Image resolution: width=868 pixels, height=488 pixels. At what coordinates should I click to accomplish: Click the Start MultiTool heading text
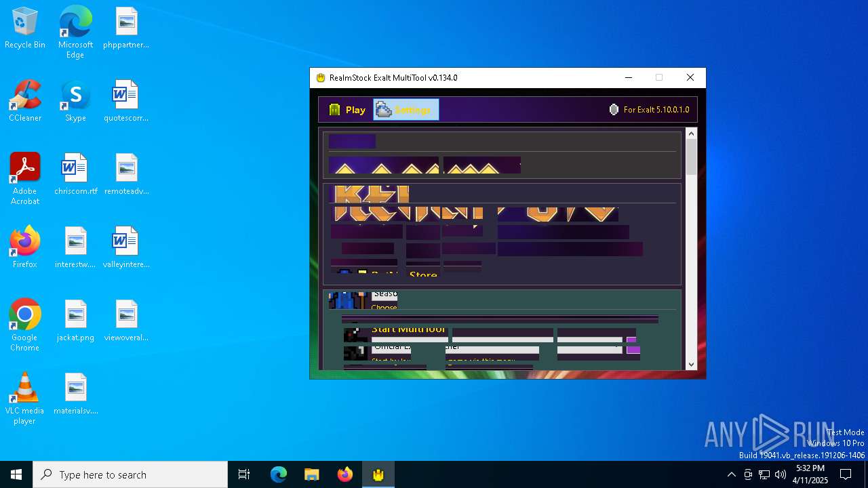click(x=408, y=329)
